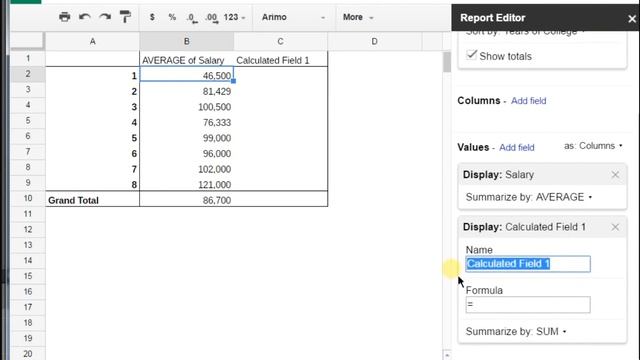Toggle the Show totals checkbox
Screen dimensions: 640x360
(472, 55)
